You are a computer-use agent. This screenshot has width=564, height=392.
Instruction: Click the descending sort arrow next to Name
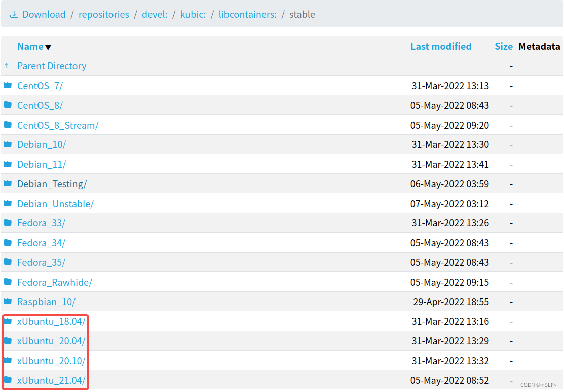(x=48, y=47)
